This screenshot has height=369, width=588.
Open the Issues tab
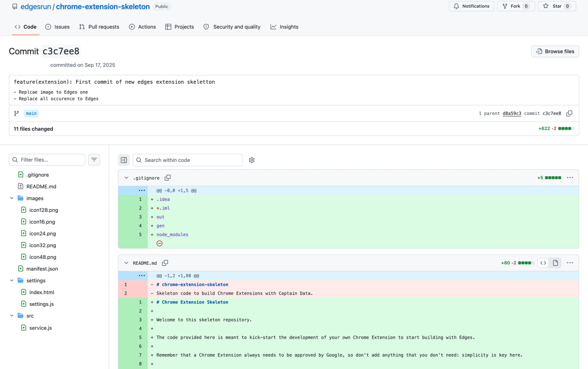coord(57,27)
